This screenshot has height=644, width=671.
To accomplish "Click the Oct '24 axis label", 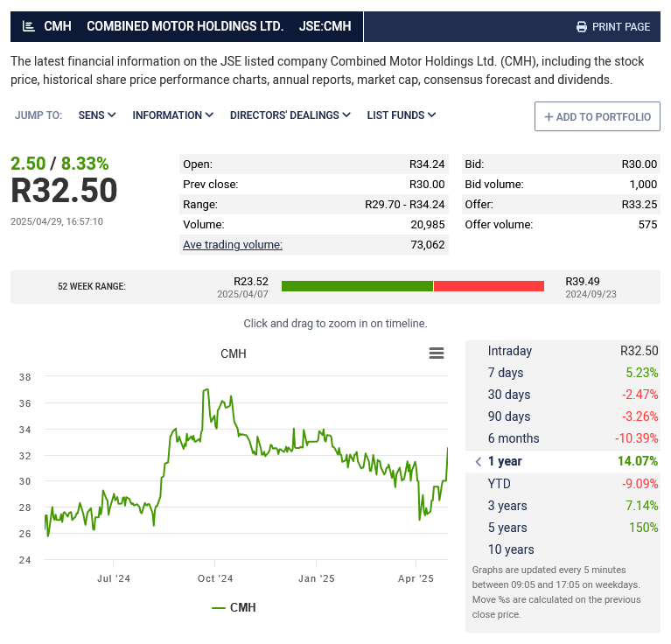I will 215,578.
